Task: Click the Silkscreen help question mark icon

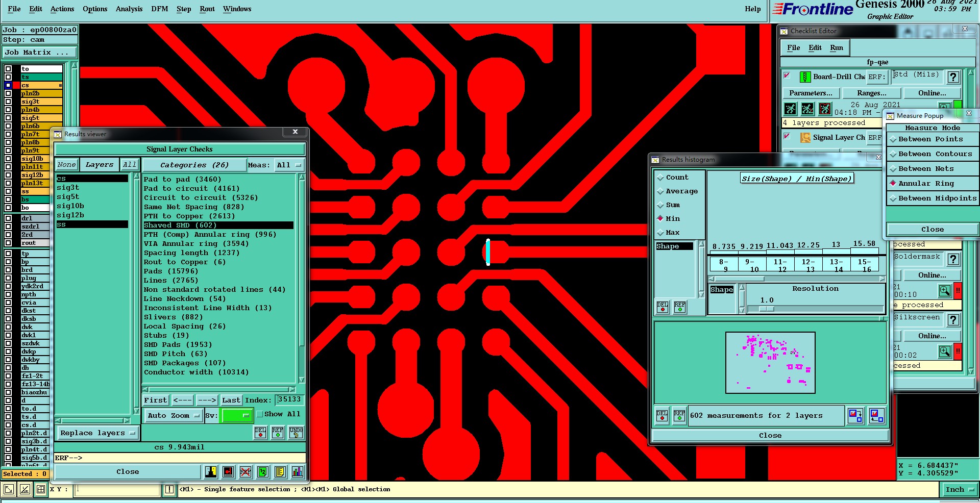Action: tap(952, 320)
